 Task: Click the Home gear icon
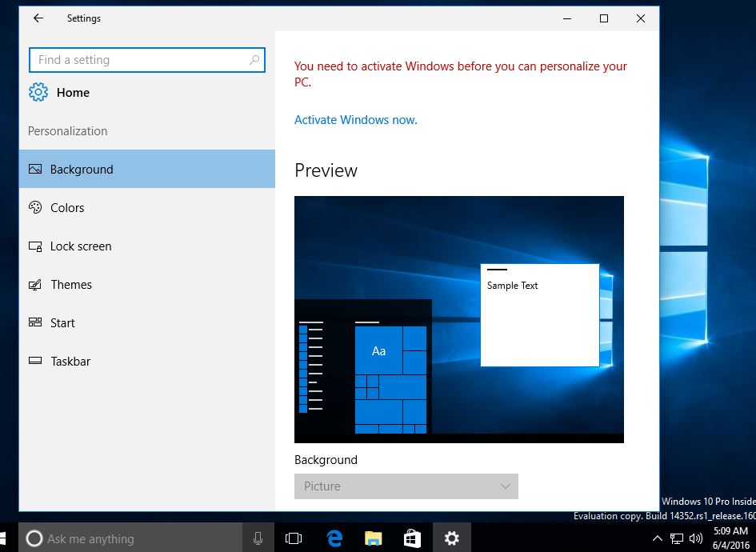(x=38, y=92)
